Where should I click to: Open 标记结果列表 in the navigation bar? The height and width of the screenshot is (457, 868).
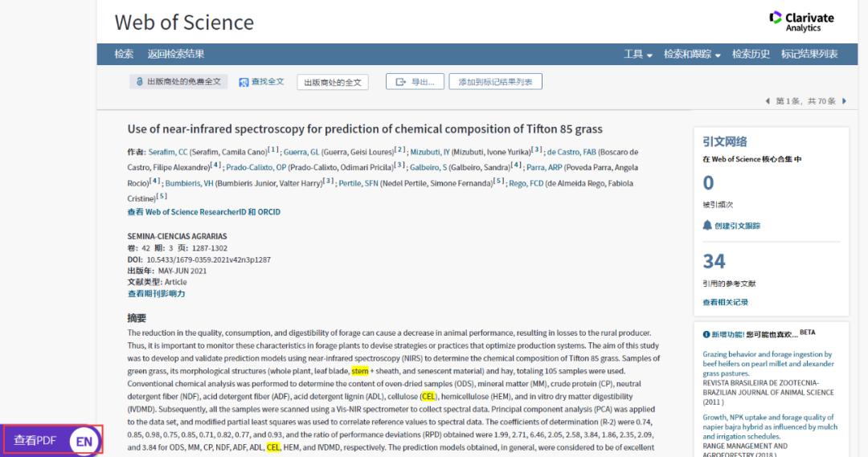pyautogui.click(x=809, y=55)
